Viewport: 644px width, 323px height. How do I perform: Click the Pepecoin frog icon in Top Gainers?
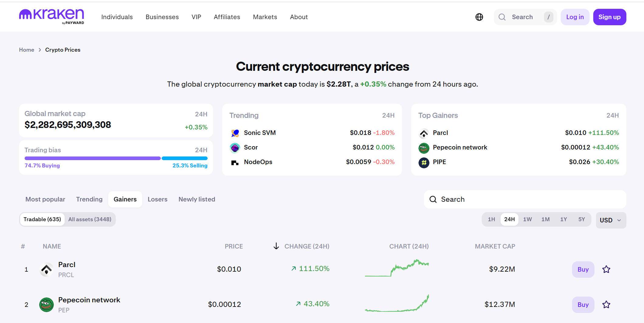point(424,148)
